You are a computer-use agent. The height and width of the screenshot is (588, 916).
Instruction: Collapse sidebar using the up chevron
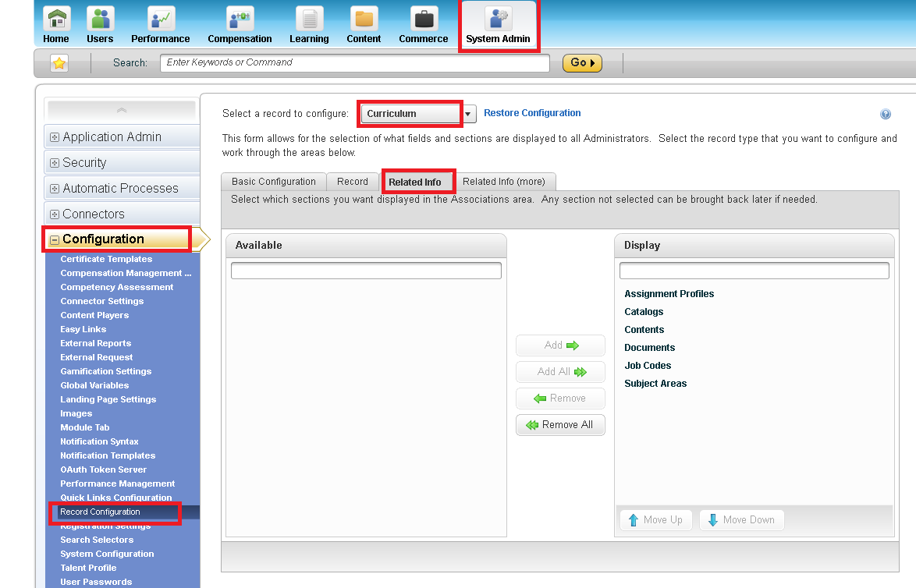tap(122, 110)
